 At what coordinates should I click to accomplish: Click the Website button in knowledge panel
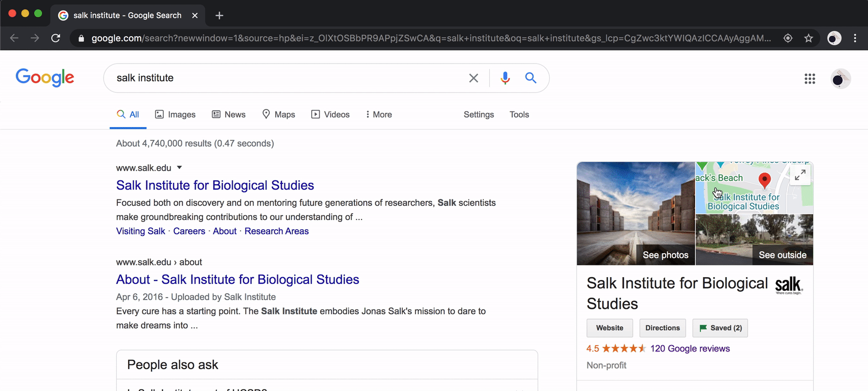tap(610, 328)
